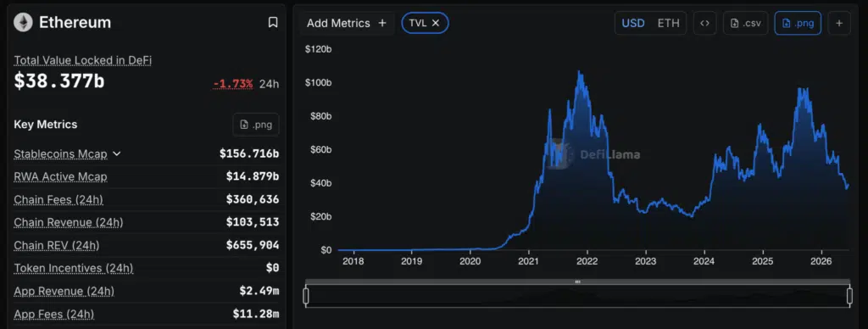Click the $11.28m app fees value
The height and width of the screenshot is (329, 868).
pyautogui.click(x=256, y=314)
